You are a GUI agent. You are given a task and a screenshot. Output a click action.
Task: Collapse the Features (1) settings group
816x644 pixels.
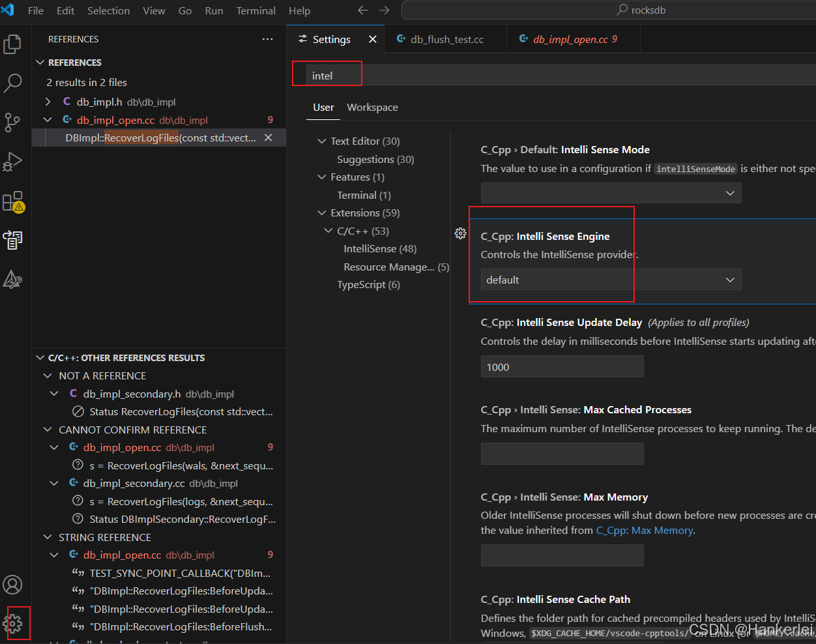click(x=321, y=177)
